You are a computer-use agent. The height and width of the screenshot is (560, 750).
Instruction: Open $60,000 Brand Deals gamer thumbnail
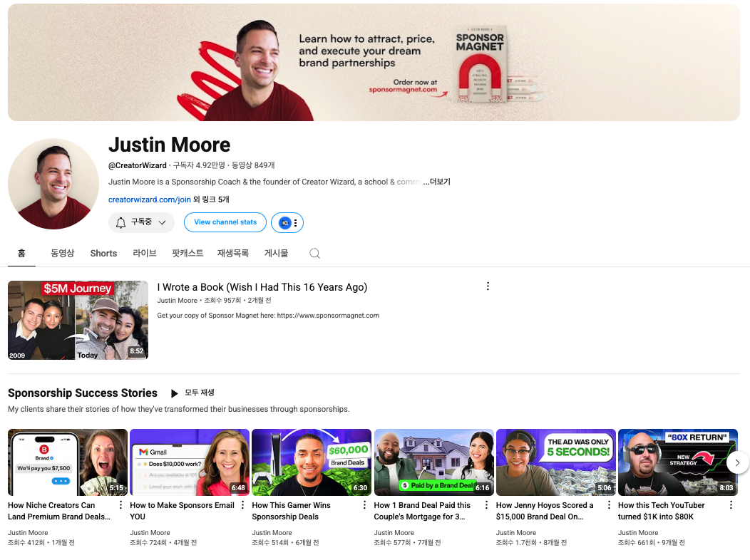(x=312, y=462)
